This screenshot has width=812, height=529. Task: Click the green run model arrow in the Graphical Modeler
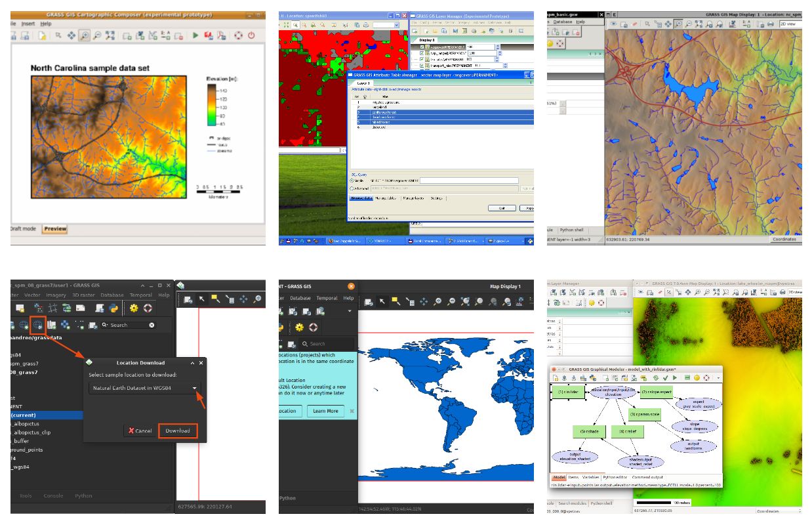point(674,377)
